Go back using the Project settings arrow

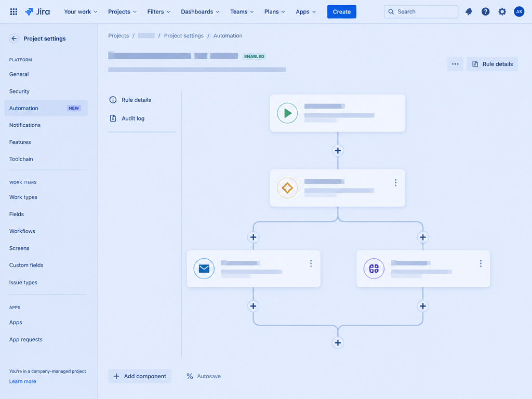tap(14, 38)
